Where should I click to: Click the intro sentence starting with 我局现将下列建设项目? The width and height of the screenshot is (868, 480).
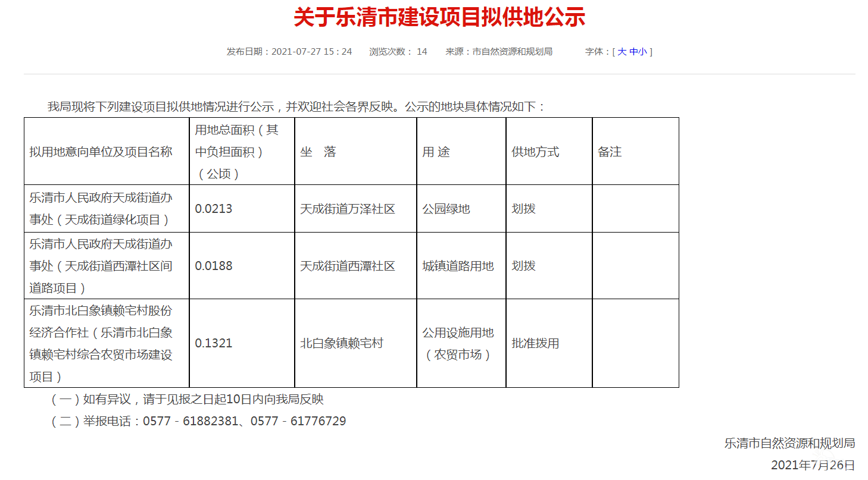click(x=296, y=107)
